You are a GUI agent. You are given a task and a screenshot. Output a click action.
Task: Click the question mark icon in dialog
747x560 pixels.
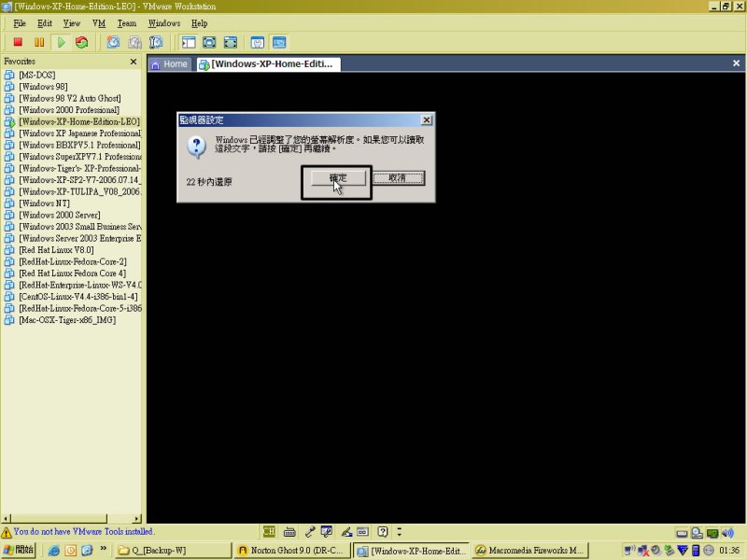[196, 147]
